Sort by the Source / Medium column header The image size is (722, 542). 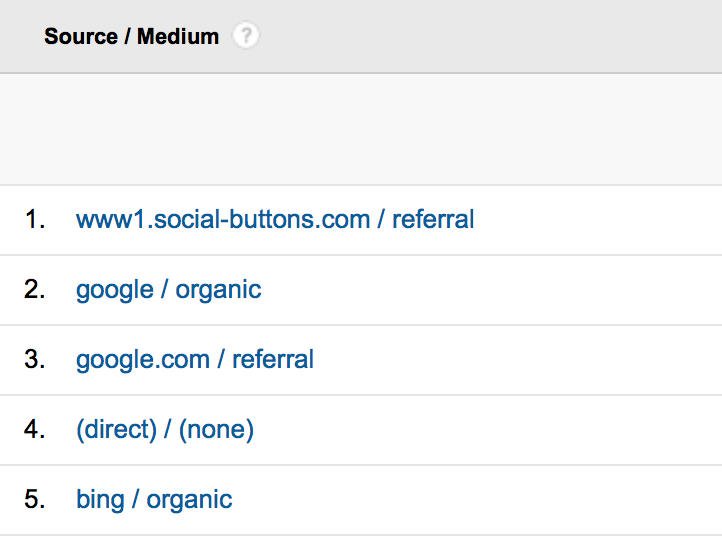(x=131, y=37)
